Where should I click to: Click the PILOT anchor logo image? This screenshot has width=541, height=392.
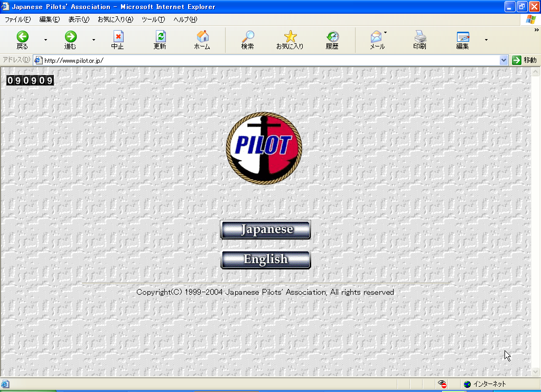pyautogui.click(x=264, y=148)
